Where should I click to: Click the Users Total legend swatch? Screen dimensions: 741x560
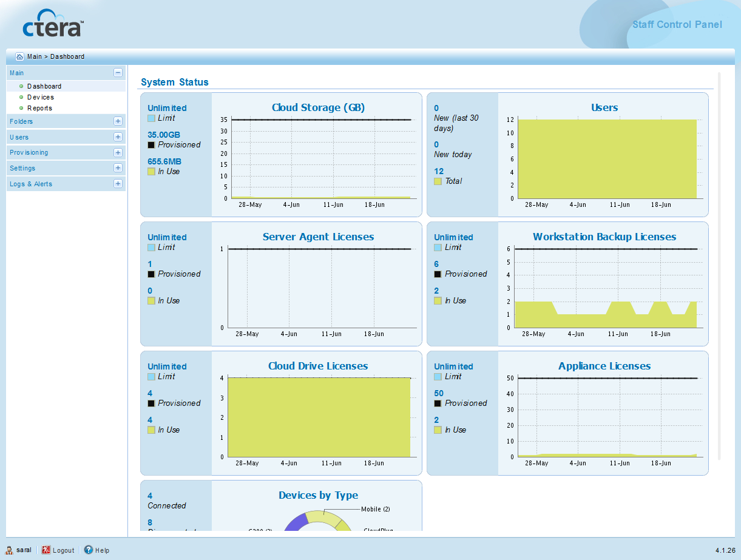tap(438, 181)
